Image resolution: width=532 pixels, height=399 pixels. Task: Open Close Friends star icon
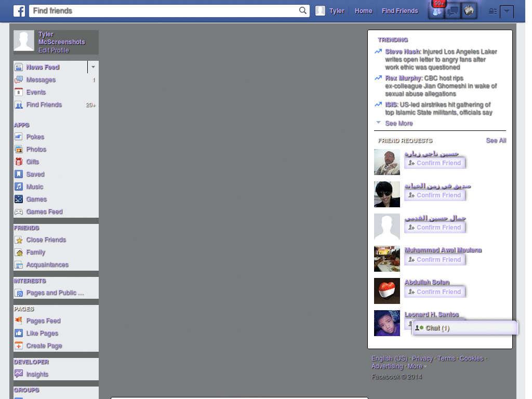(19, 240)
